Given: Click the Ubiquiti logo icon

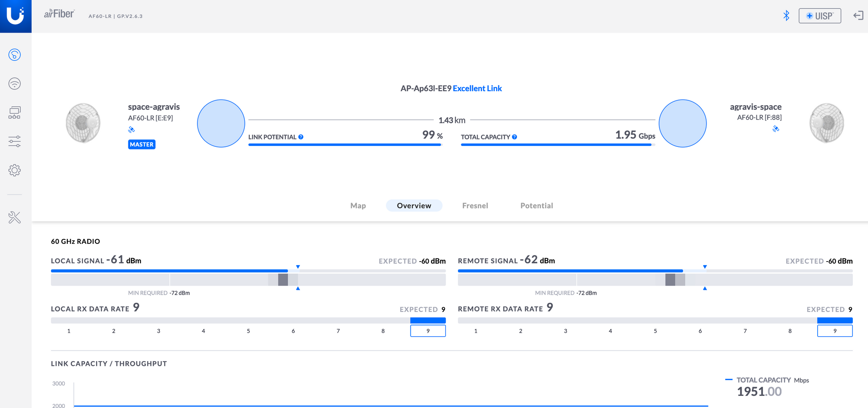Looking at the screenshot, I should (16, 16).
